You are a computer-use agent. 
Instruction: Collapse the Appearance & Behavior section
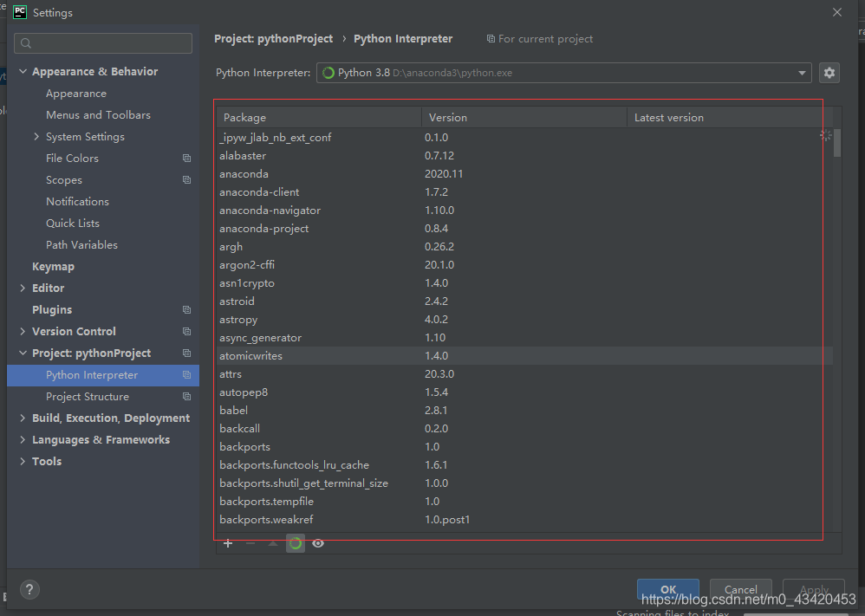tap(23, 71)
